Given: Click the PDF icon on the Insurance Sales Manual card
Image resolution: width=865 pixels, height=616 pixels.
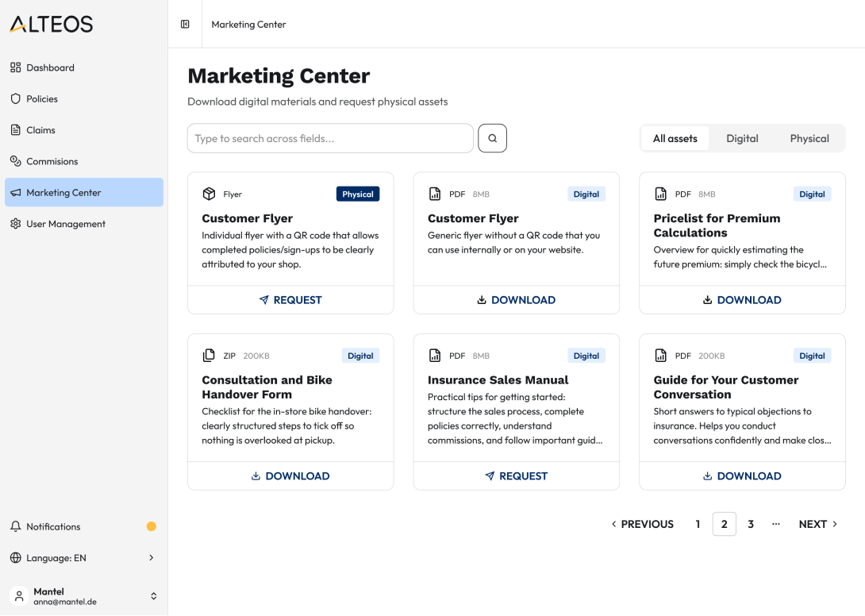Looking at the screenshot, I should 435,356.
